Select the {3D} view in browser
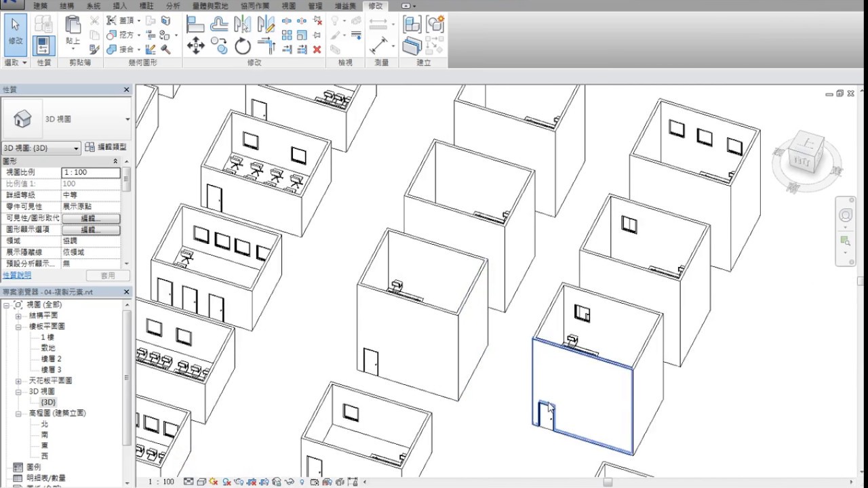The width and height of the screenshot is (868, 488). [48, 403]
